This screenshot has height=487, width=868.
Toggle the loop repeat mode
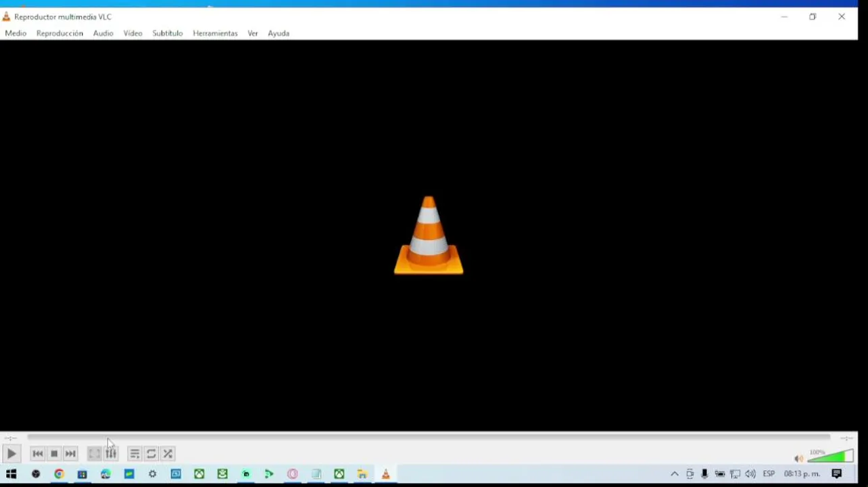click(151, 454)
